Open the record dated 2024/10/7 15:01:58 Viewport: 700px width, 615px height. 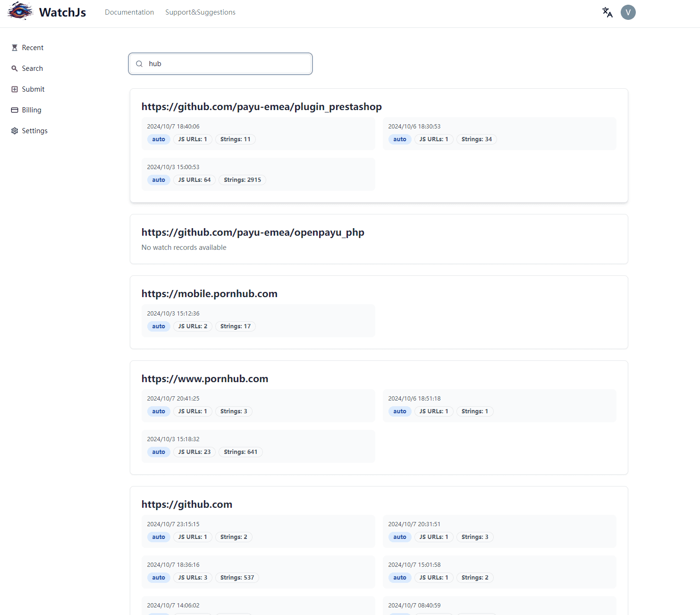(499, 572)
